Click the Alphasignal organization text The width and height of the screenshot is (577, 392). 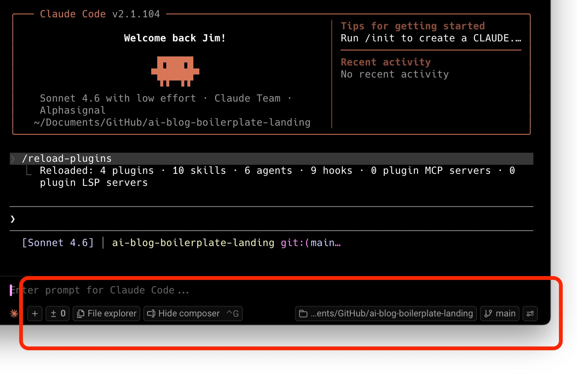pos(73,110)
